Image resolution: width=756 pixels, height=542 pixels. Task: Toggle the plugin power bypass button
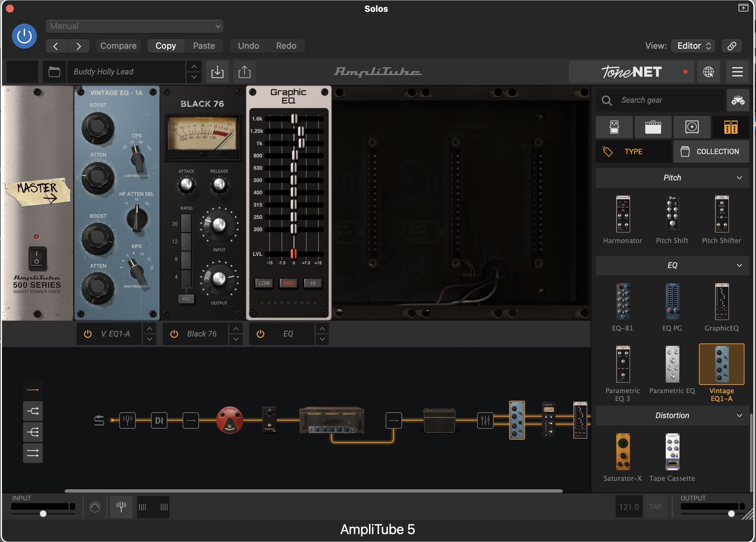click(x=24, y=36)
